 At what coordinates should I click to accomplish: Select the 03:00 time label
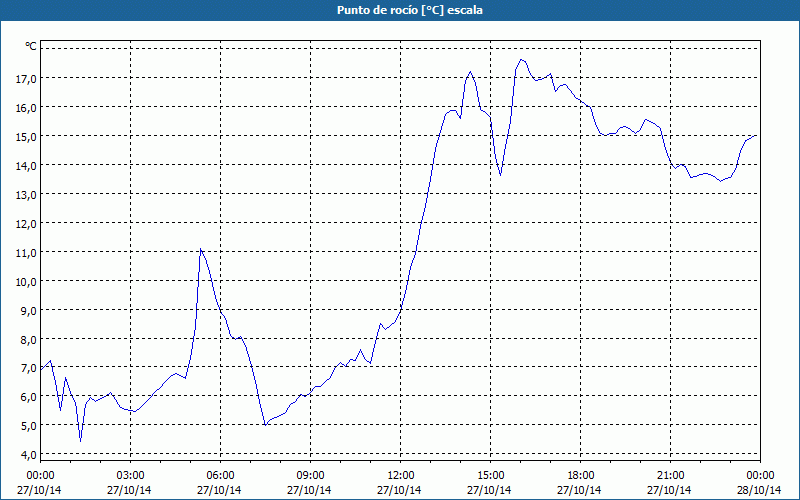pyautogui.click(x=131, y=476)
